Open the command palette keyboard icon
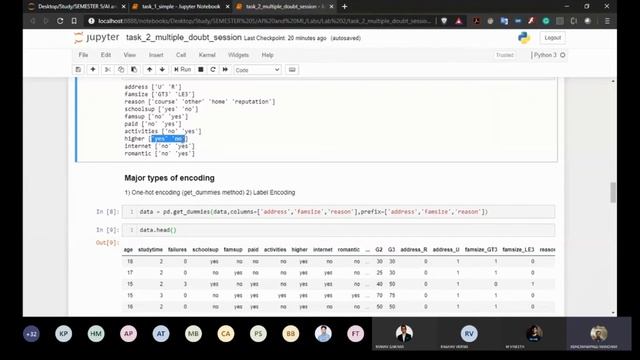Image resolution: width=640 pixels, height=360 pixels. (x=292, y=70)
